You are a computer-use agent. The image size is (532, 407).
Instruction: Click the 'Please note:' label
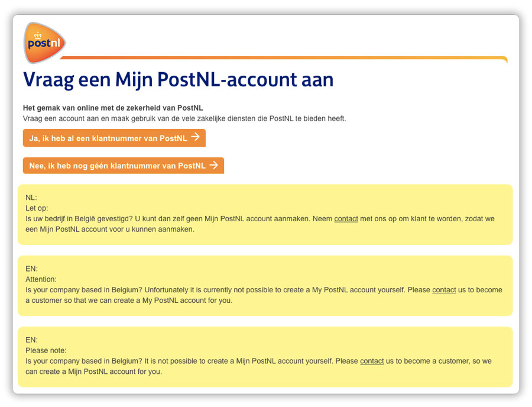coord(46,350)
